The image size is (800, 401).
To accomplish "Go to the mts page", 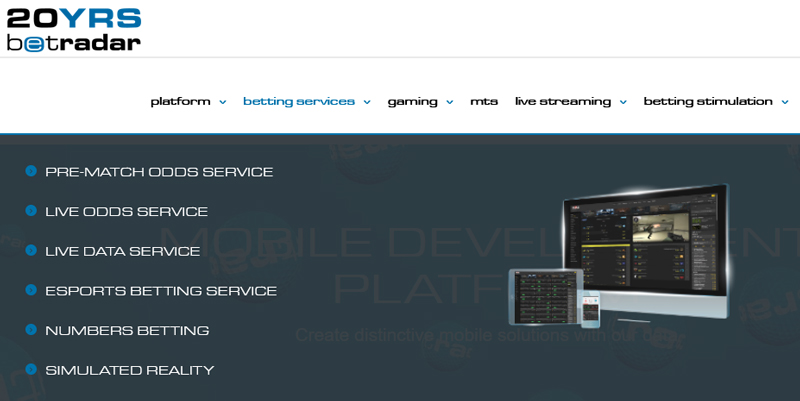I will (x=484, y=102).
